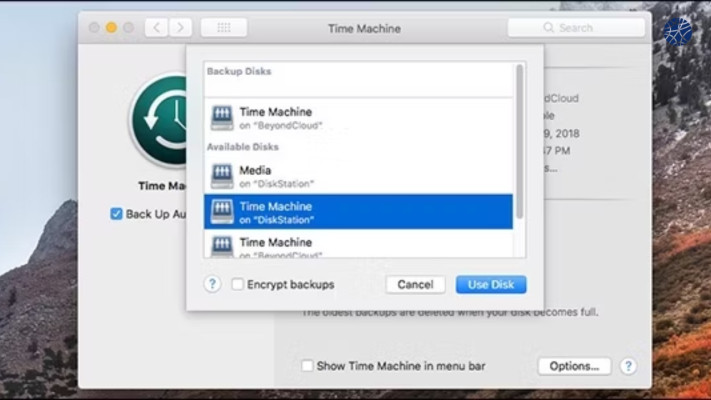Click the Time Machine window title
The image size is (711, 400).
[365, 29]
